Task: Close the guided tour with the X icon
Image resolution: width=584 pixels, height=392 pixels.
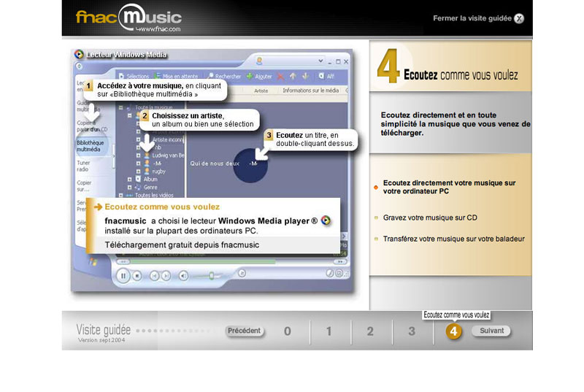Action: pyautogui.click(x=519, y=18)
